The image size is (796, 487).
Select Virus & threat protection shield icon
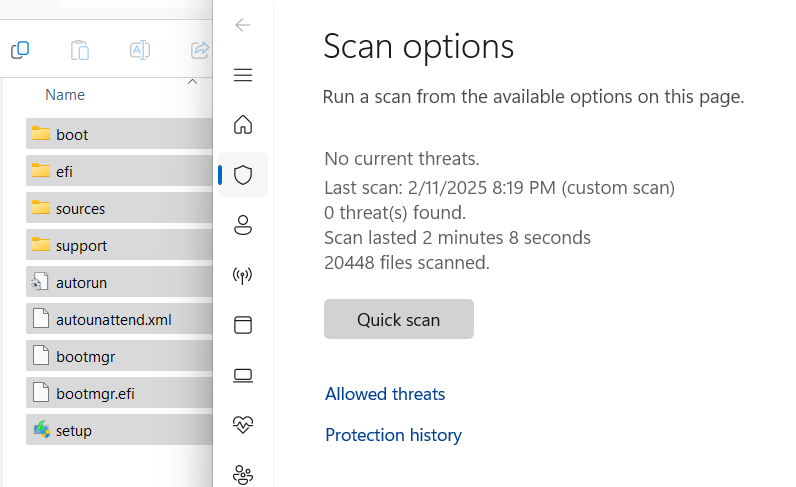click(243, 175)
